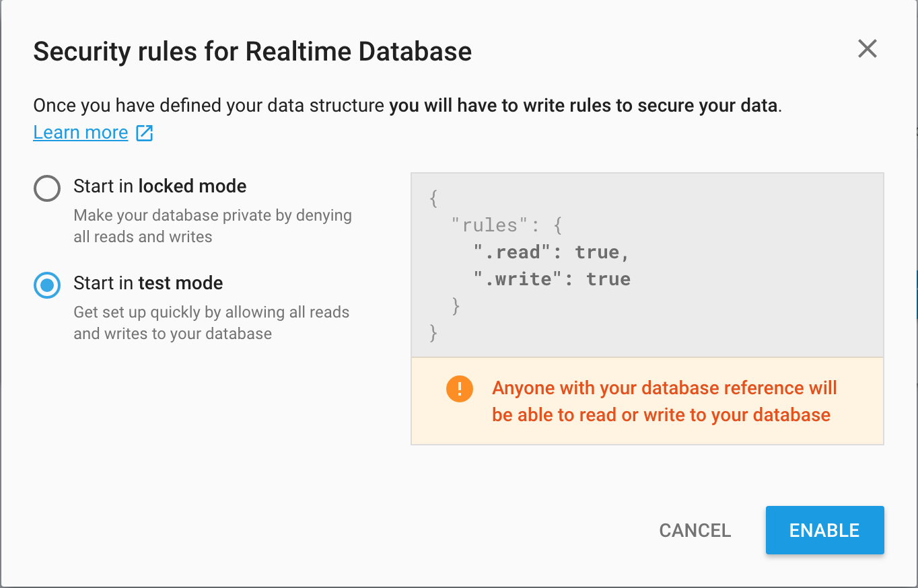Image resolution: width=918 pixels, height=588 pixels.
Task: Open the Learn more link
Action: [81, 133]
